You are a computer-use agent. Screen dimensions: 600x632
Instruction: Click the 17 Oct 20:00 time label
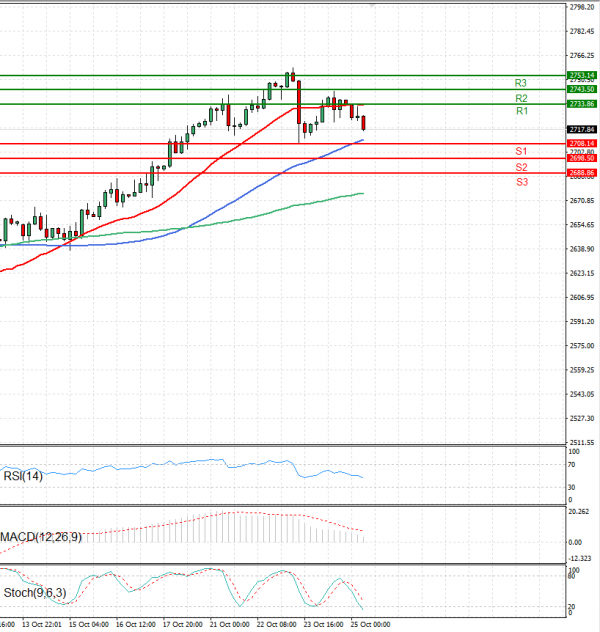click(x=183, y=624)
